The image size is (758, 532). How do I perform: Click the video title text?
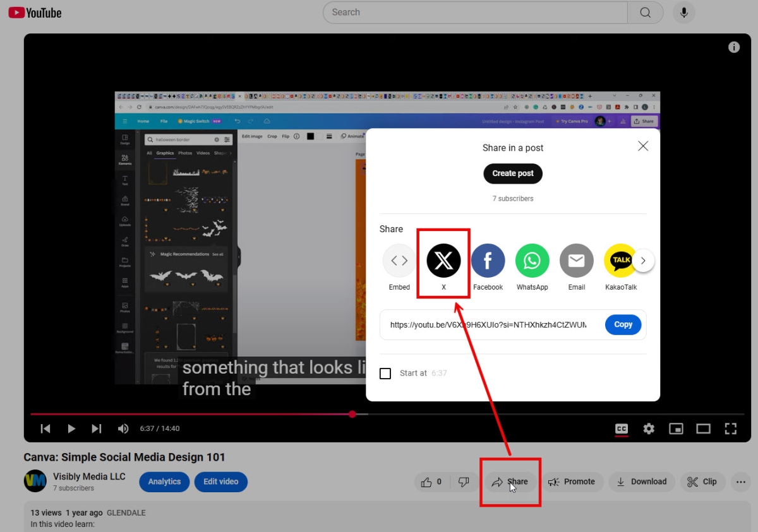coord(124,458)
